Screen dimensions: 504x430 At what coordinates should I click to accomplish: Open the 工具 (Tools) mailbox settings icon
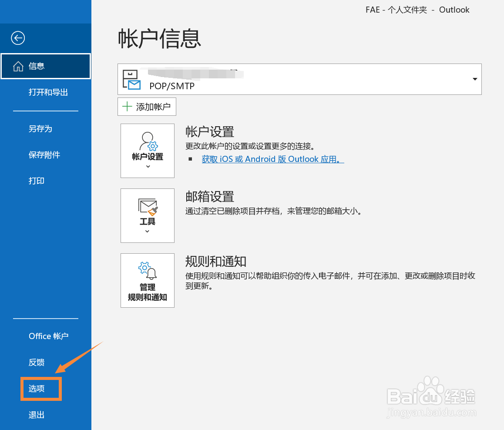147,209
